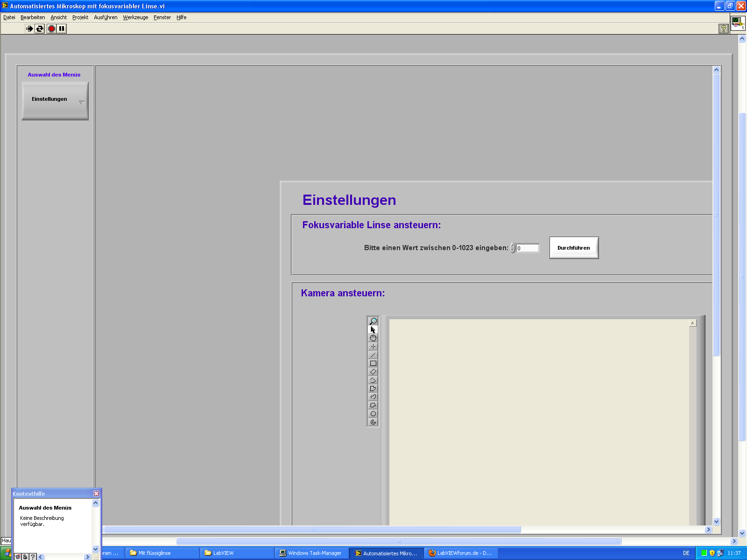Click the inner panel's scroll-down arrow
The image size is (747, 560).
(717, 521)
